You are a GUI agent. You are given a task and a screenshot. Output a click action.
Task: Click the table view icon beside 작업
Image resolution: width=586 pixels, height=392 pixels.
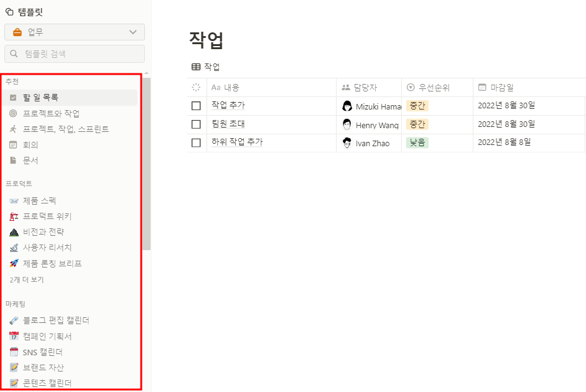[x=197, y=67]
